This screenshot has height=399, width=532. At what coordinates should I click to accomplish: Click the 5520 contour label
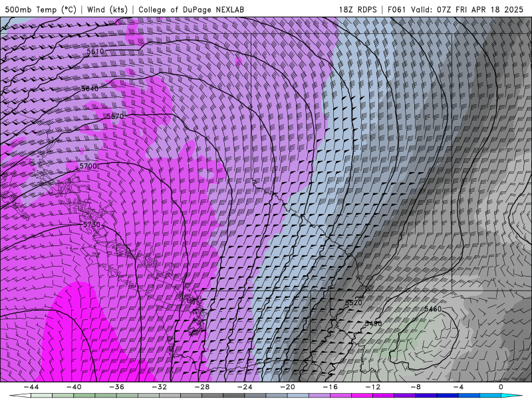click(x=354, y=303)
